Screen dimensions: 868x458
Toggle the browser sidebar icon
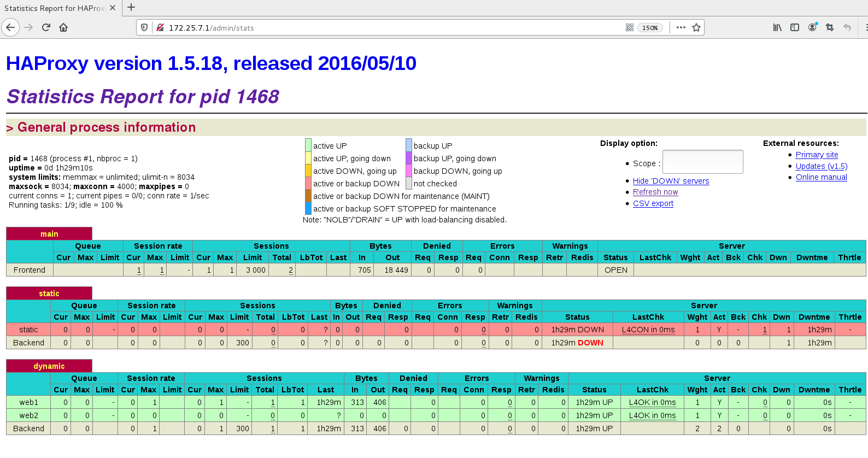coord(795,27)
